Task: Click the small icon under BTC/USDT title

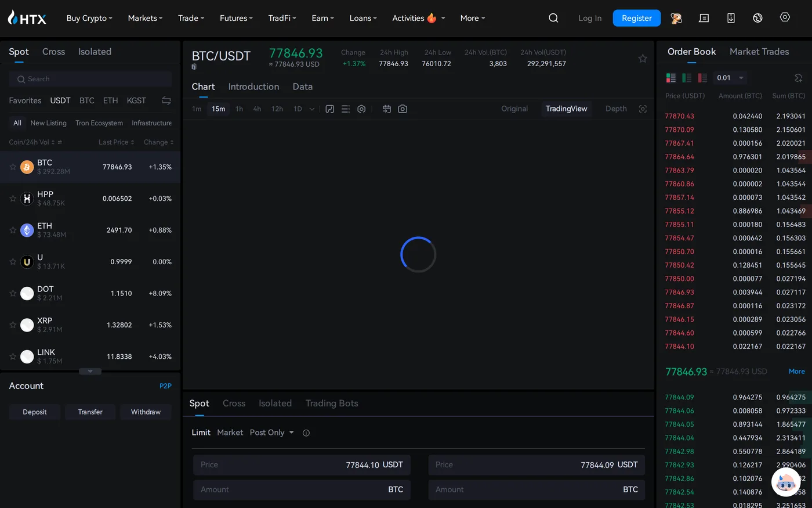Action: tap(194, 67)
